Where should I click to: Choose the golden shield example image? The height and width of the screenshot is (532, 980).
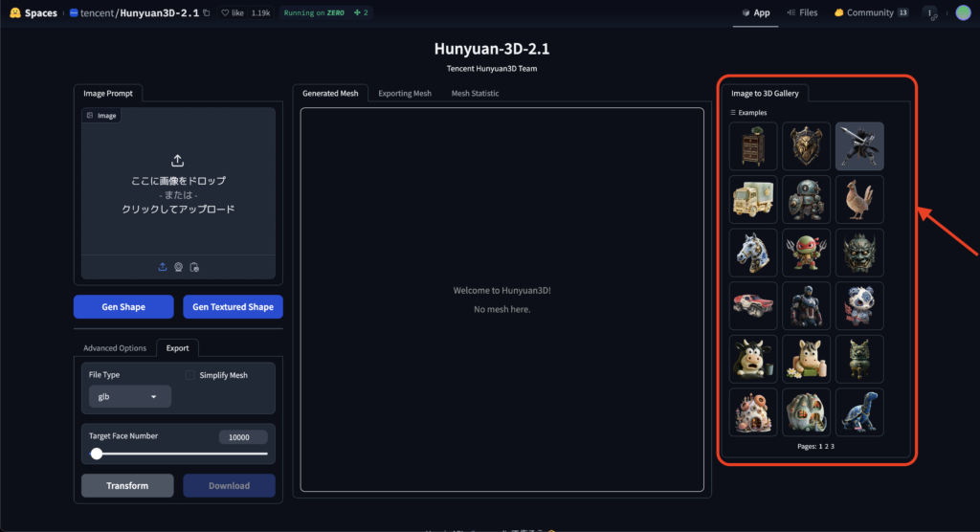tap(806, 146)
